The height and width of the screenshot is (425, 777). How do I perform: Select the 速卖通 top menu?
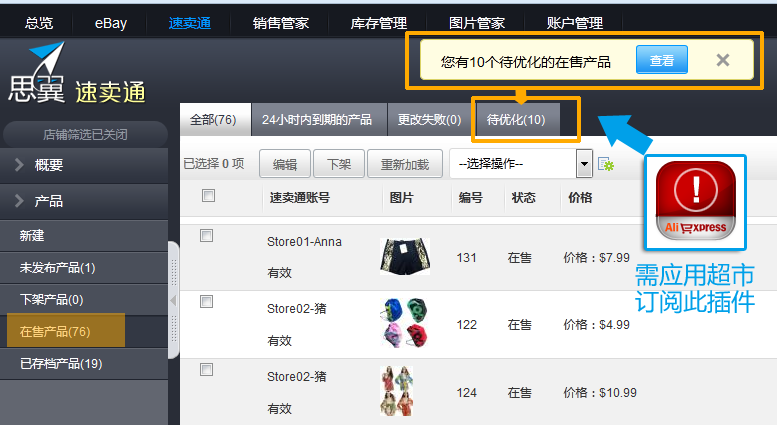coord(189,23)
